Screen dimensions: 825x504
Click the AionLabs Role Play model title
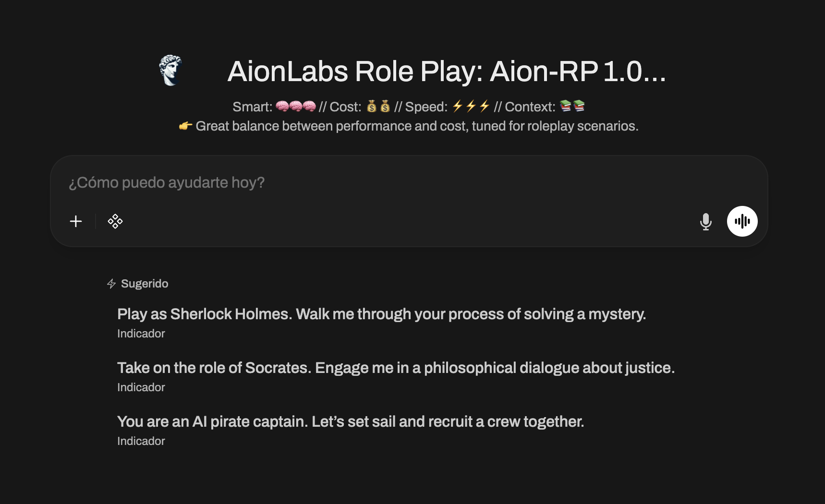447,72
